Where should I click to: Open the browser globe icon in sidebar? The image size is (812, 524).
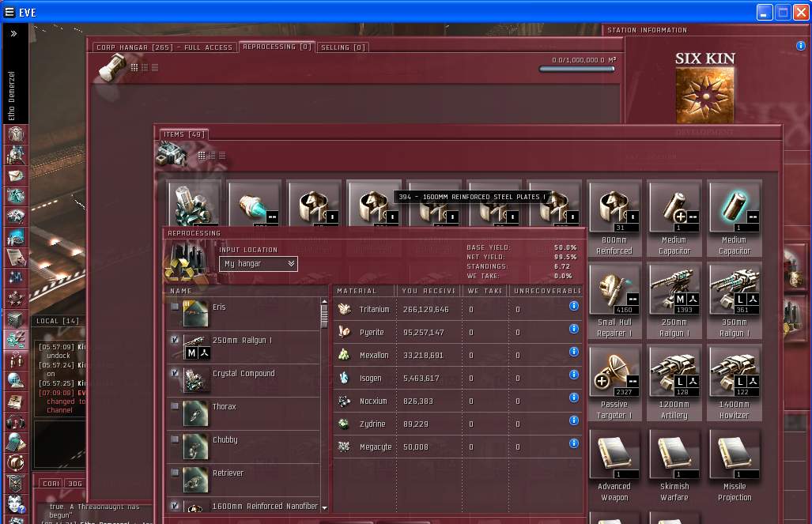(x=16, y=381)
